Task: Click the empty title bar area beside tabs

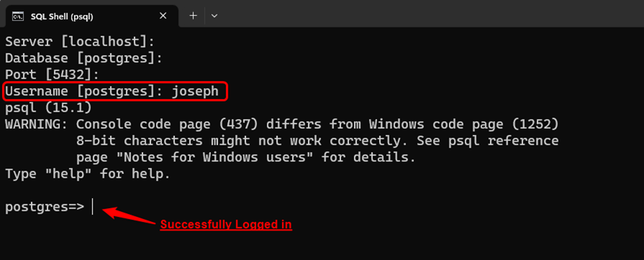Action: [x=431, y=14]
